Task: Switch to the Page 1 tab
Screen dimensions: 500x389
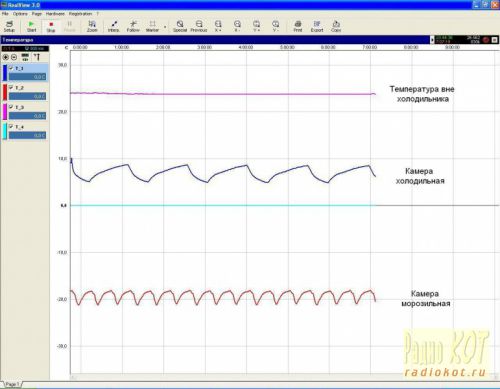Action: (x=11, y=384)
